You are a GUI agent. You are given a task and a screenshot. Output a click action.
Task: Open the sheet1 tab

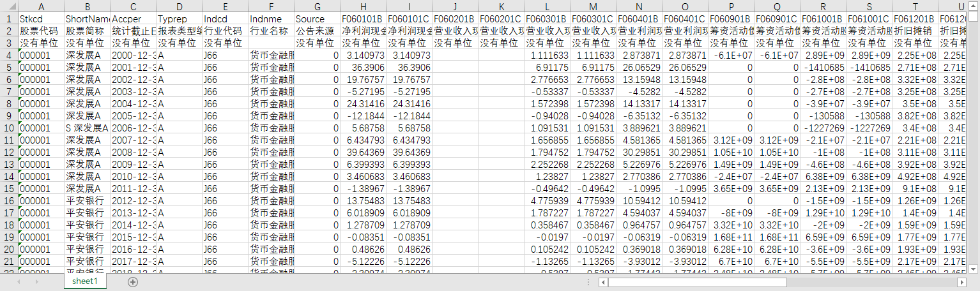84,281
